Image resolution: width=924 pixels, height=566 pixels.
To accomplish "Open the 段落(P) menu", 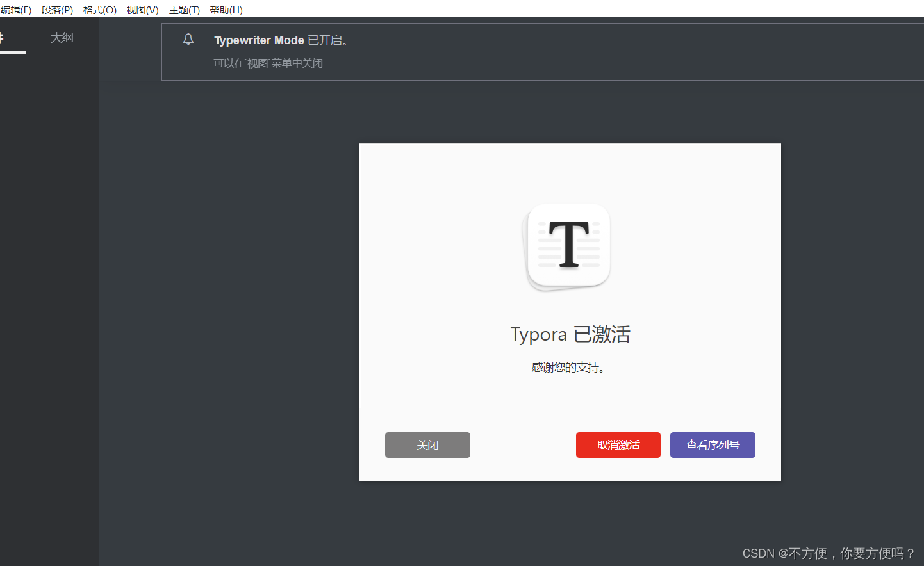I will pyautogui.click(x=57, y=10).
